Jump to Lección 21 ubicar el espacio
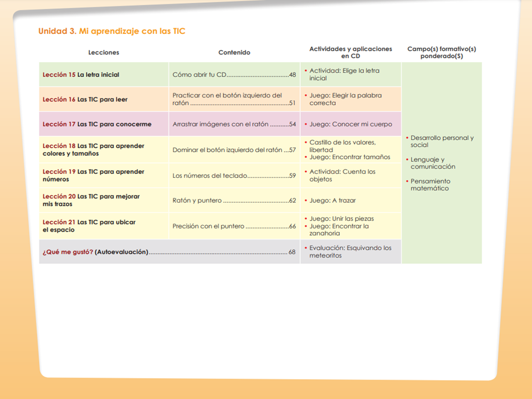 89,226
